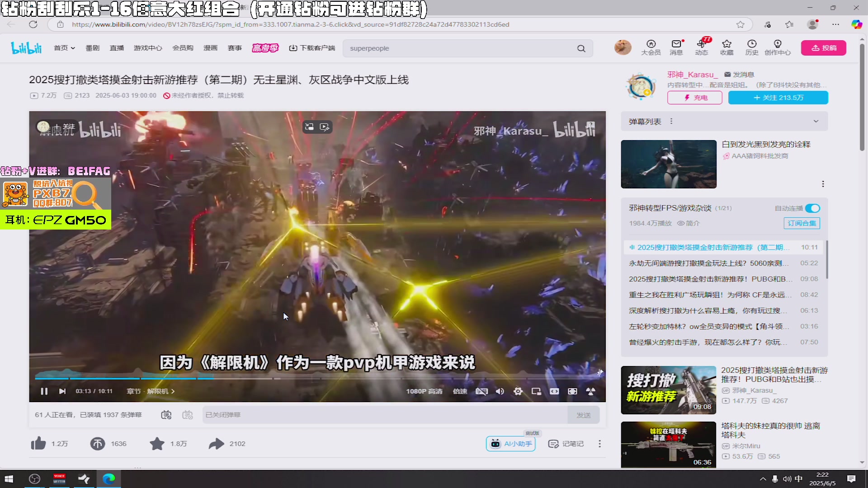The height and width of the screenshot is (488, 868).
Task: Open 创作中心 creator center
Action: tap(778, 47)
